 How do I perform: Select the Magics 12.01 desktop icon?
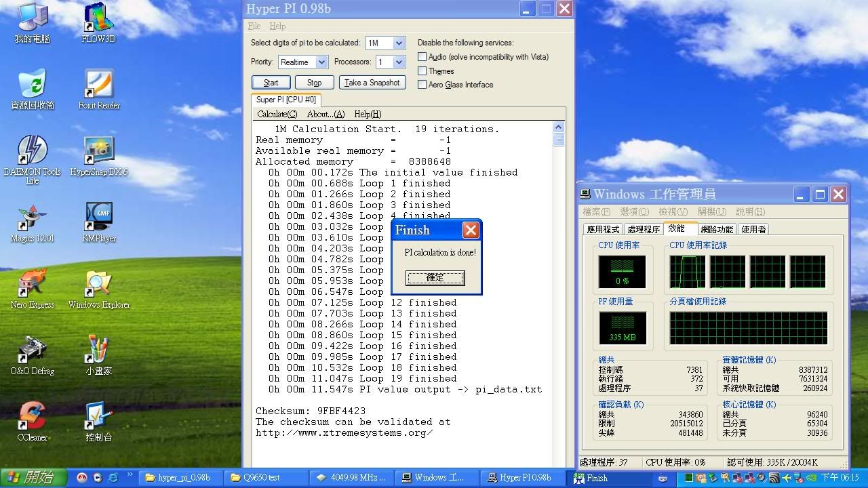click(32, 222)
